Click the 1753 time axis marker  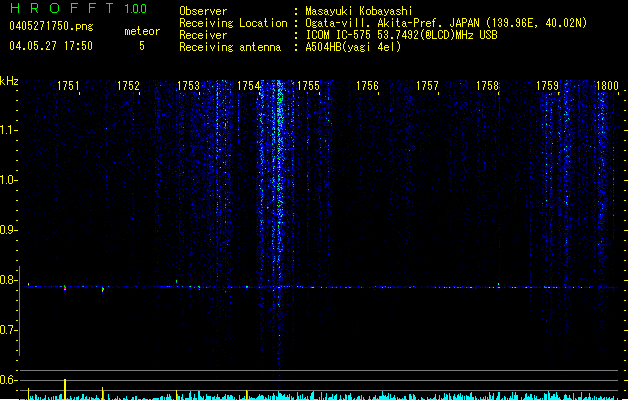(x=188, y=86)
